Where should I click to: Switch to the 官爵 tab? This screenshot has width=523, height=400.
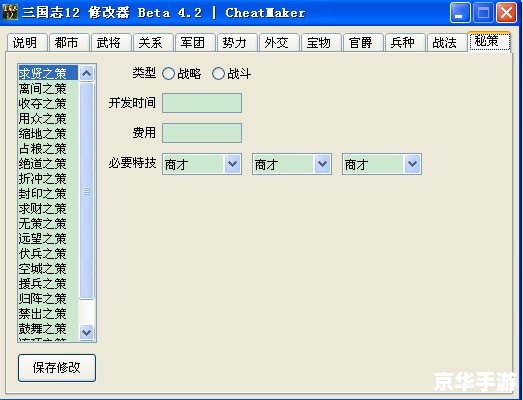point(363,43)
